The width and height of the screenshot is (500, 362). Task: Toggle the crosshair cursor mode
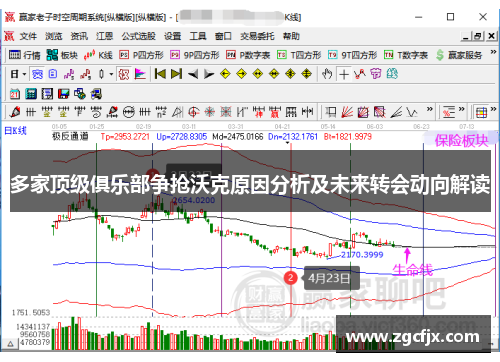click(x=344, y=74)
